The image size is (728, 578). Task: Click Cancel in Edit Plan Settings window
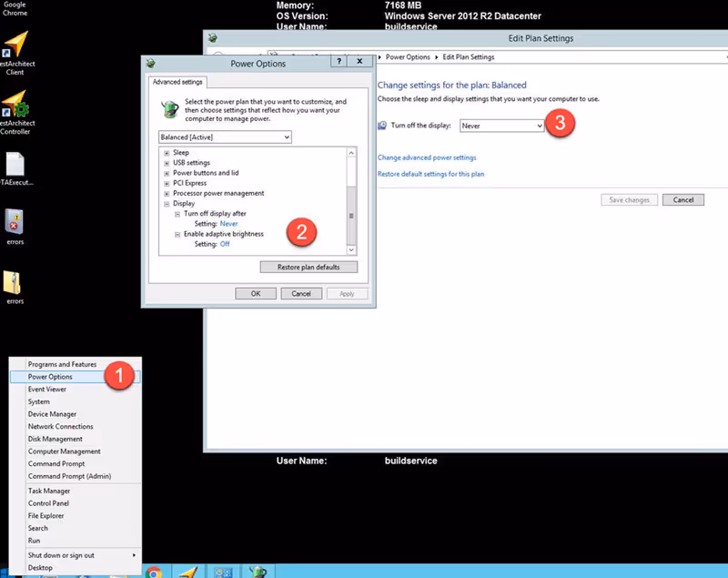[683, 200]
